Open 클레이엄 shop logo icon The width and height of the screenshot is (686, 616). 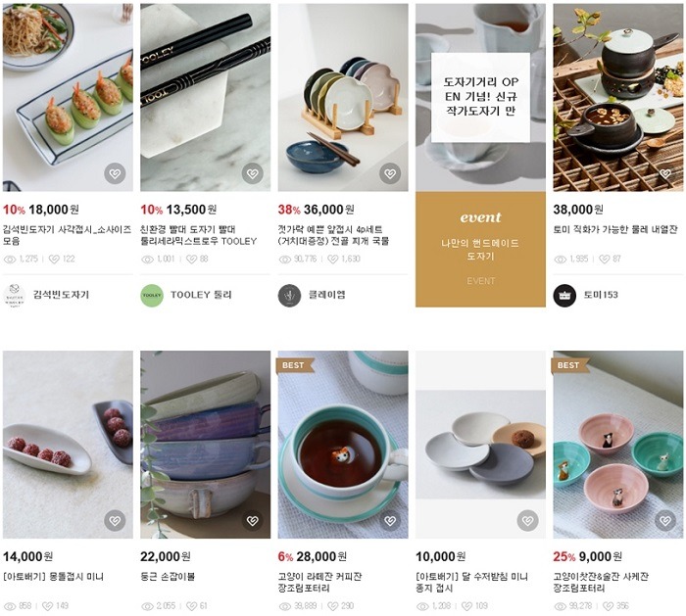coord(289,295)
